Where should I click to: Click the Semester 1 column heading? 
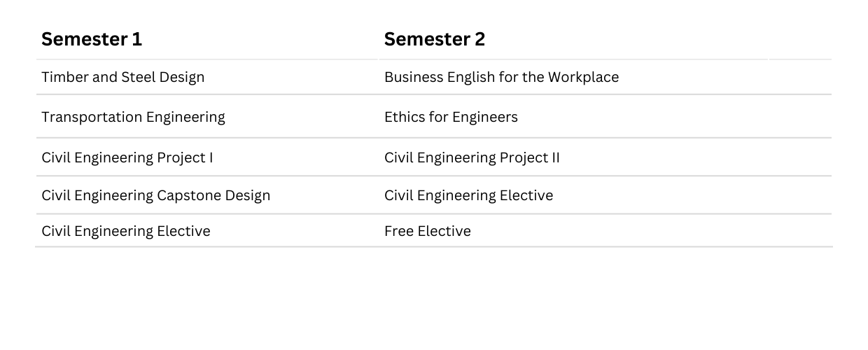click(92, 39)
